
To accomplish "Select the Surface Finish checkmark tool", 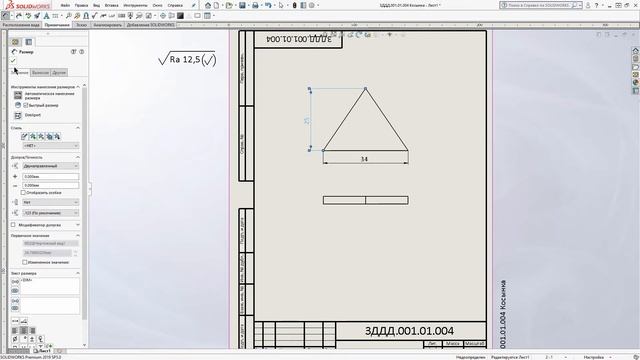I will [x=95, y=16].
